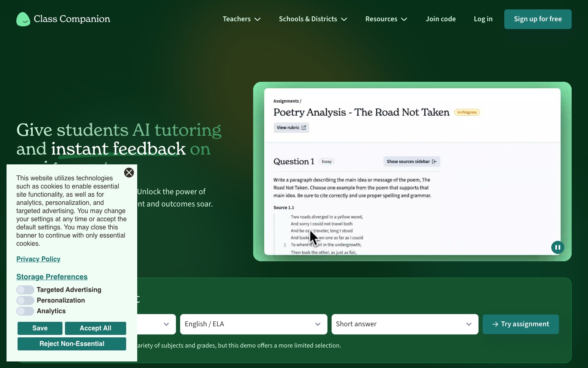The width and height of the screenshot is (588, 368).
Task: Accept All cookies
Action: point(96,328)
